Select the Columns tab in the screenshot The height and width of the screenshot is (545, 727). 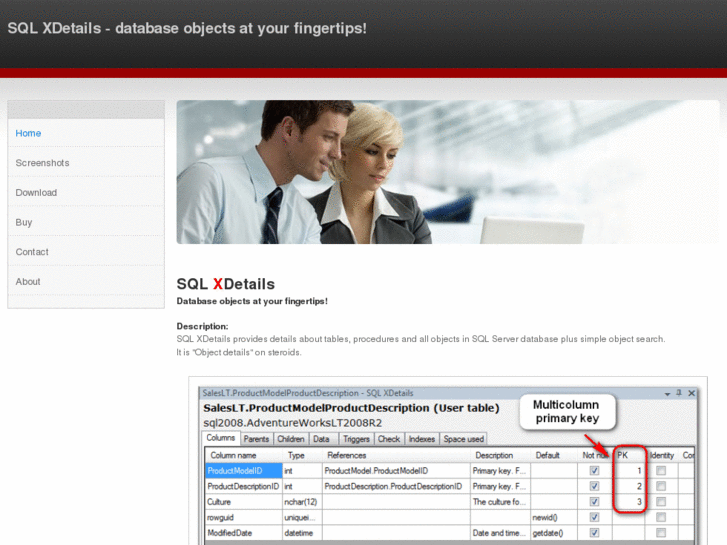(x=221, y=438)
